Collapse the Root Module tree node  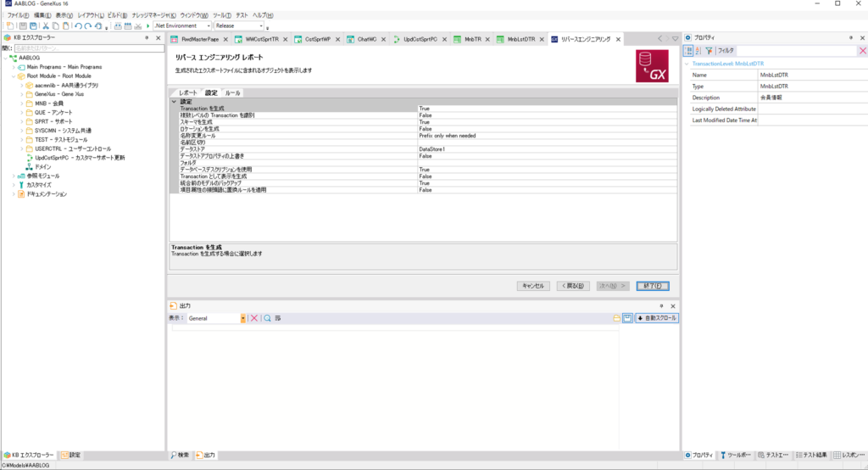click(x=14, y=76)
